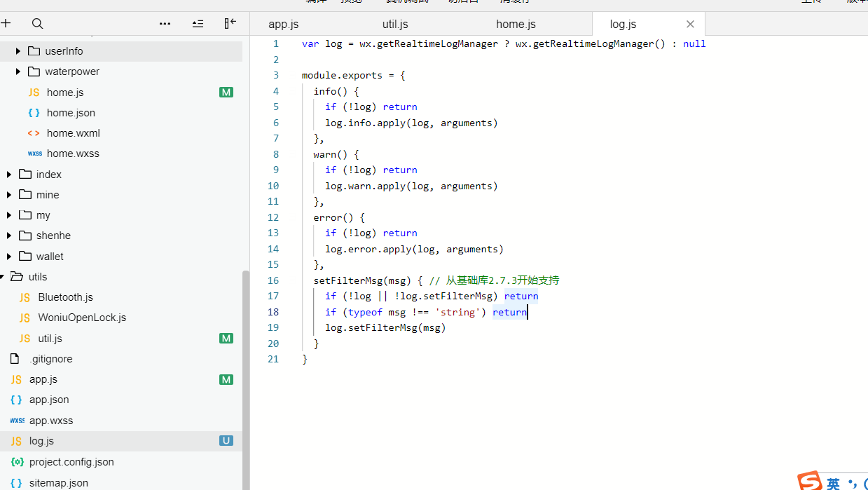Open Bluetooth.js in the utils folder

[x=65, y=297]
